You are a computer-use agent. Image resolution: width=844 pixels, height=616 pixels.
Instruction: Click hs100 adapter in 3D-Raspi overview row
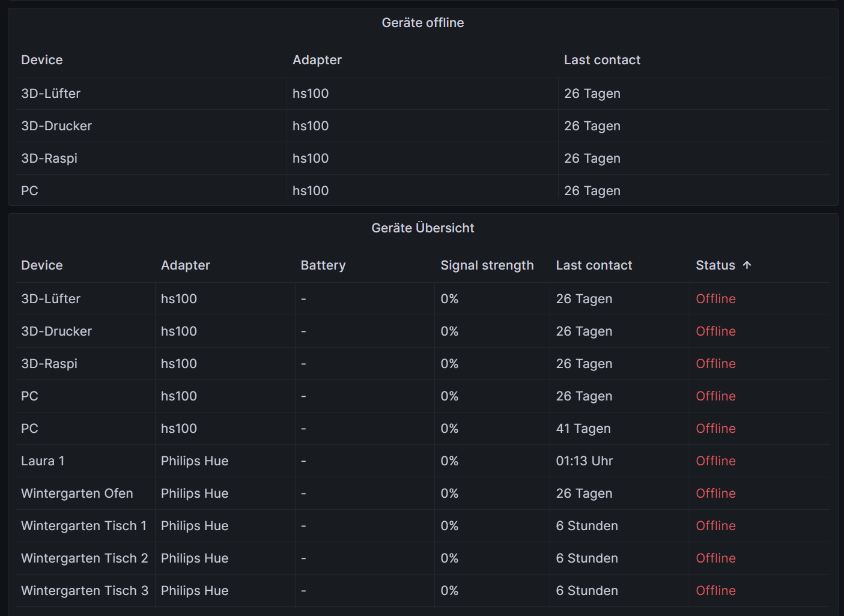[x=179, y=364]
